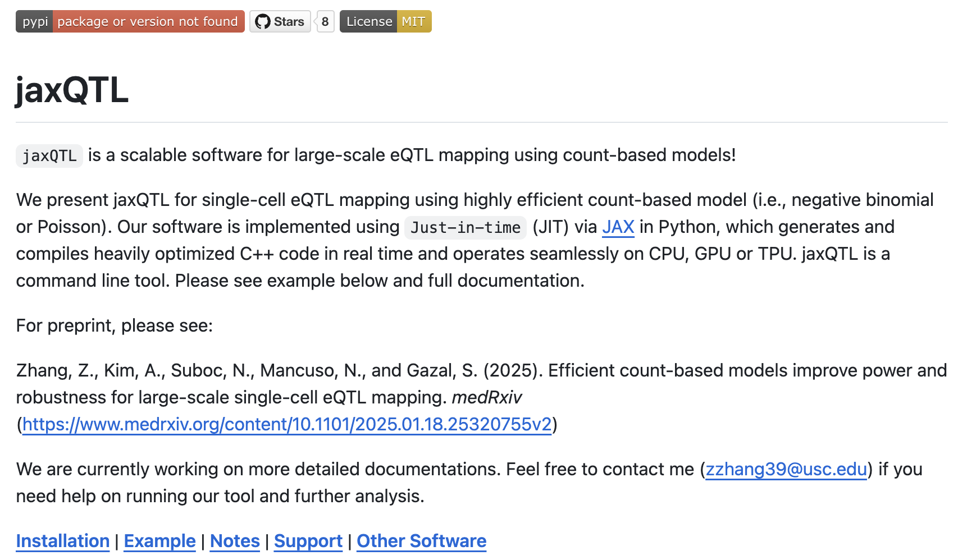Navigate to Other Software link
This screenshot has width=967, height=560.
point(422,541)
